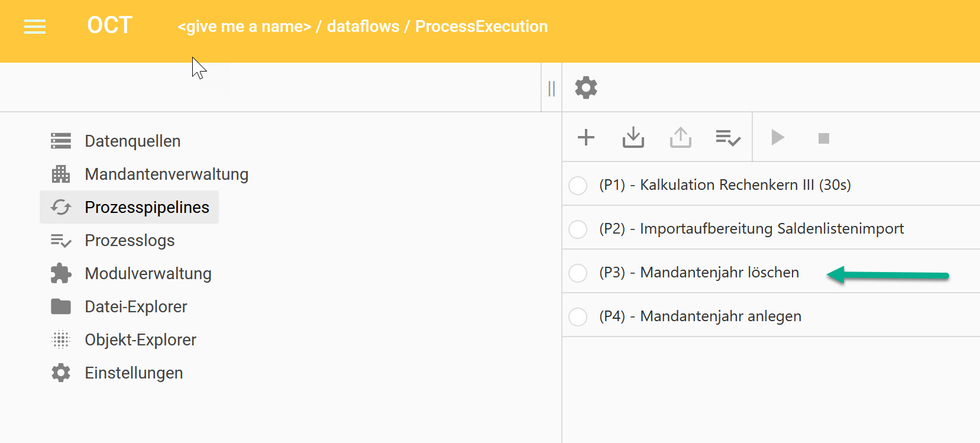The height and width of the screenshot is (443, 980).
Task: Select radio button for P3 Mandantenjahr löschen
Action: (578, 273)
